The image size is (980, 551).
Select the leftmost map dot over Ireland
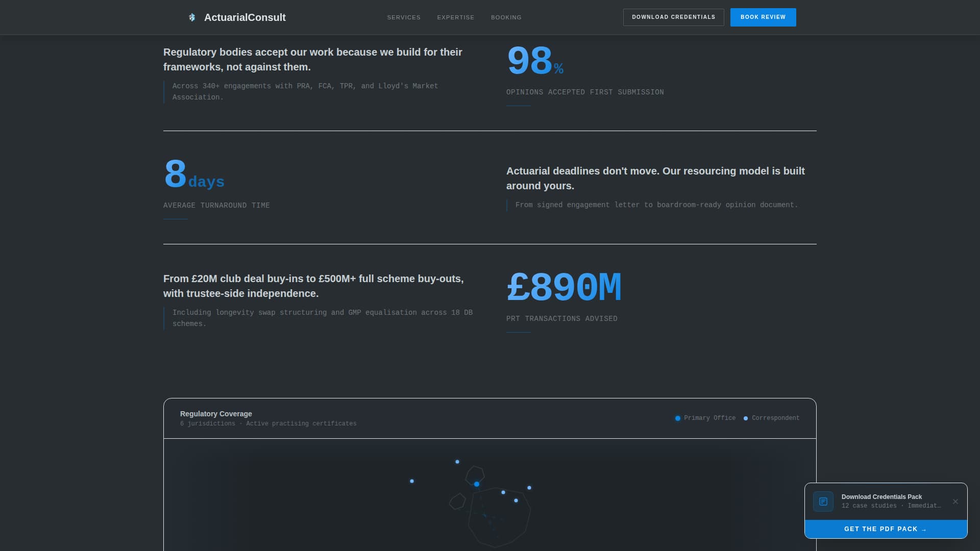tap(411, 481)
